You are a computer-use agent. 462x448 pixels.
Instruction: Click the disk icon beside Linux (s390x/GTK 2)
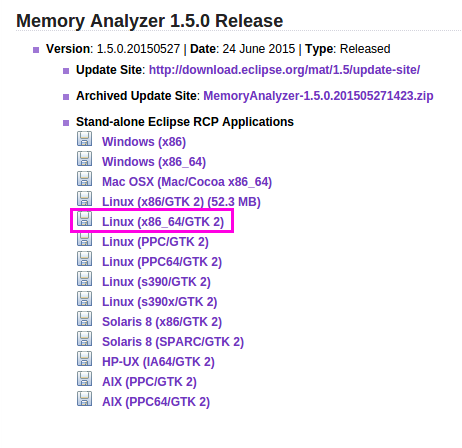85,299
